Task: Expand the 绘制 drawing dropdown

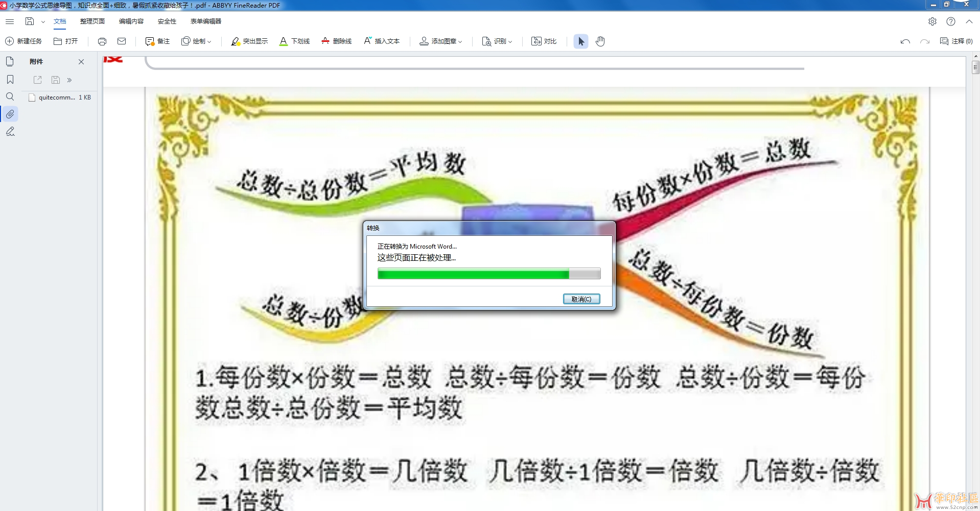Action: (197, 41)
